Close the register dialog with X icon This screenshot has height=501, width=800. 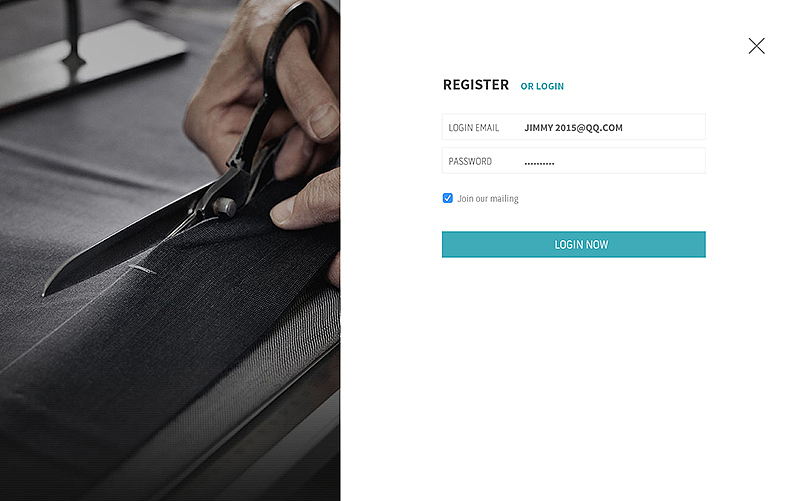(x=756, y=46)
